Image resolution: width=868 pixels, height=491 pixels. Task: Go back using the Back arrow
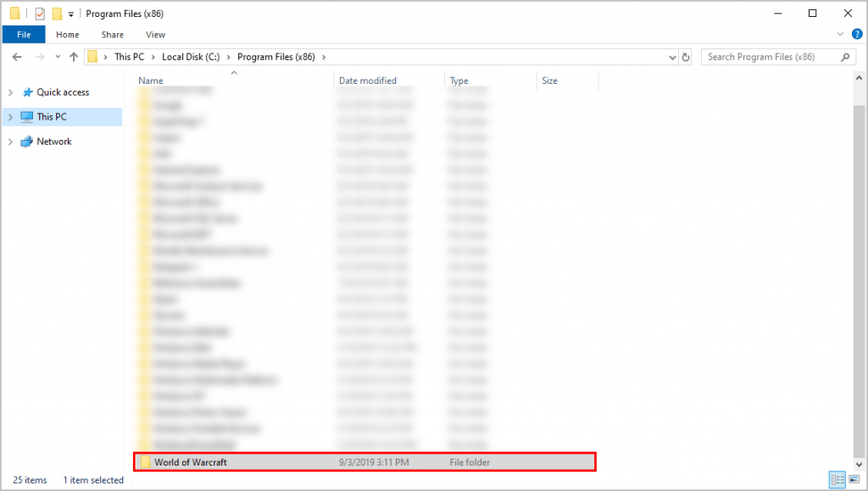17,57
